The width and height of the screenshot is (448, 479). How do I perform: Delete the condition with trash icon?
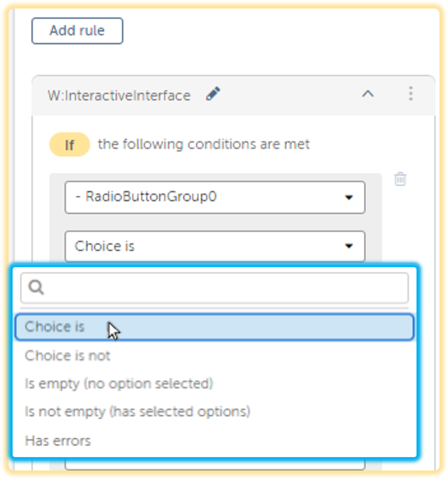(400, 179)
